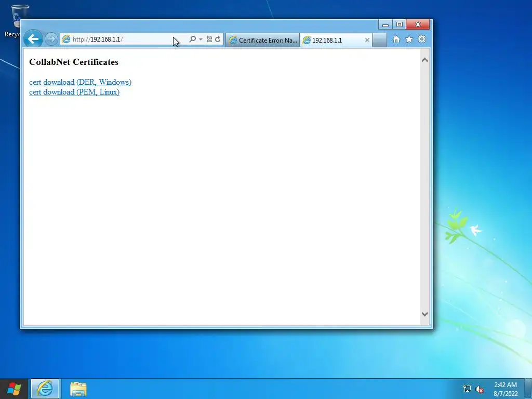
Task: Open the Windows Start menu
Action: coord(14,389)
